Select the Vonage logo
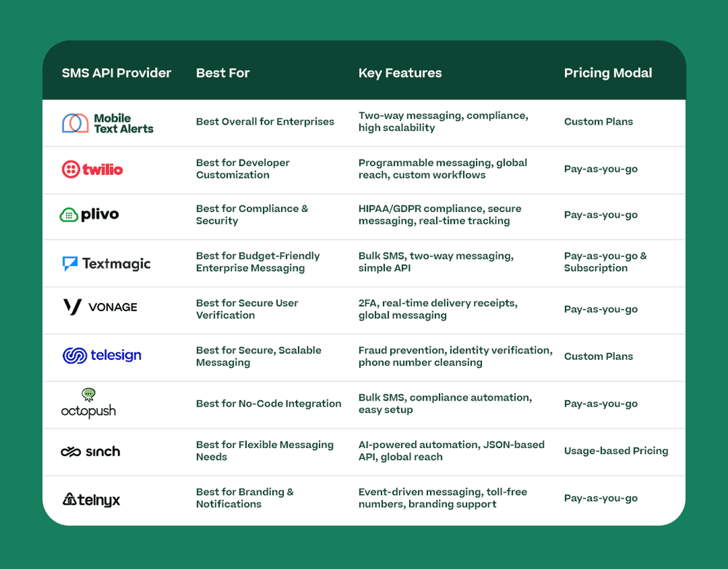Screen dimensions: 728x569 tap(100, 307)
